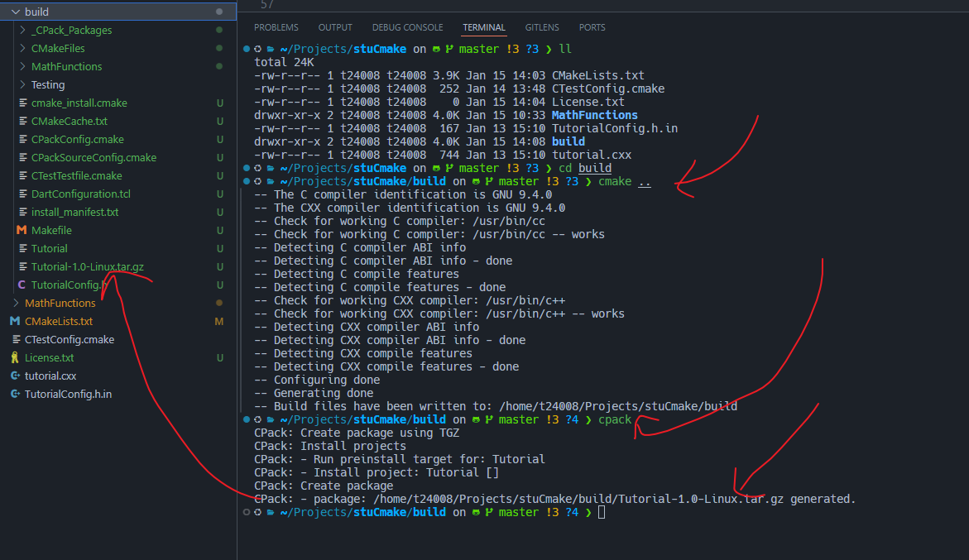Open the Debug Console tab
This screenshot has height=560, width=969.
pyautogui.click(x=407, y=27)
